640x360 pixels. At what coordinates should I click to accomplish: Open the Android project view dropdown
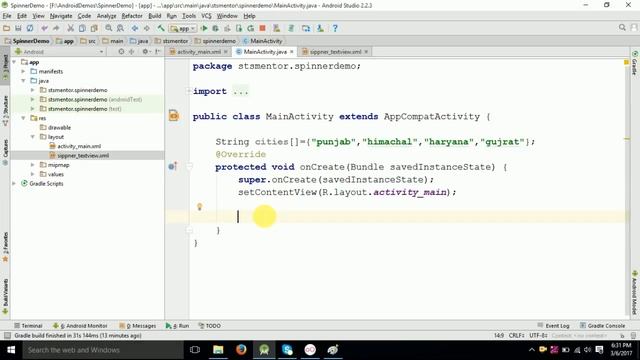pos(59,52)
